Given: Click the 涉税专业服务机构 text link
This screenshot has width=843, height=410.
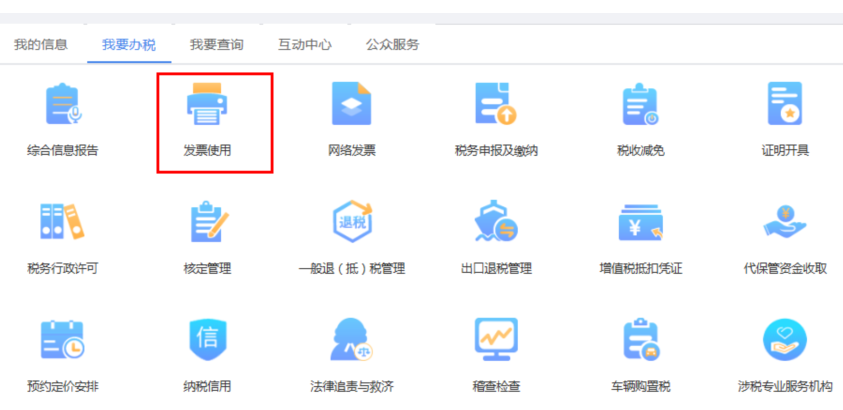Looking at the screenshot, I should 785,386.
